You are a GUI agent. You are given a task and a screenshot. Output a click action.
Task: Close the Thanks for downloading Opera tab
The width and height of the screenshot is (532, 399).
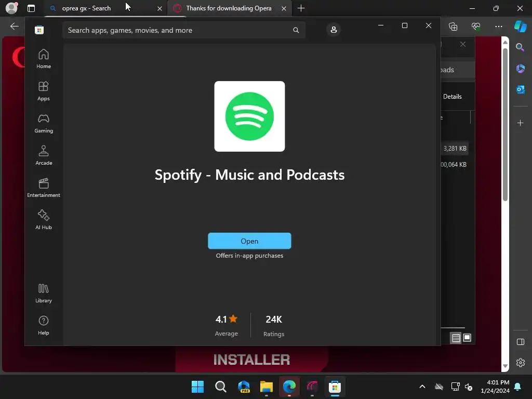click(x=284, y=8)
